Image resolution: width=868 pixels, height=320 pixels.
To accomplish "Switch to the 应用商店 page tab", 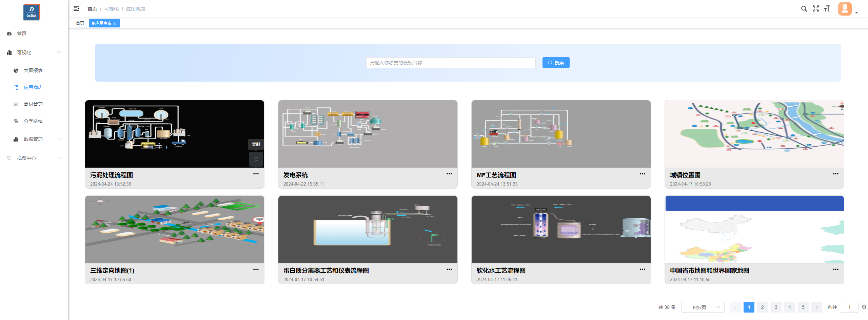I will (103, 23).
